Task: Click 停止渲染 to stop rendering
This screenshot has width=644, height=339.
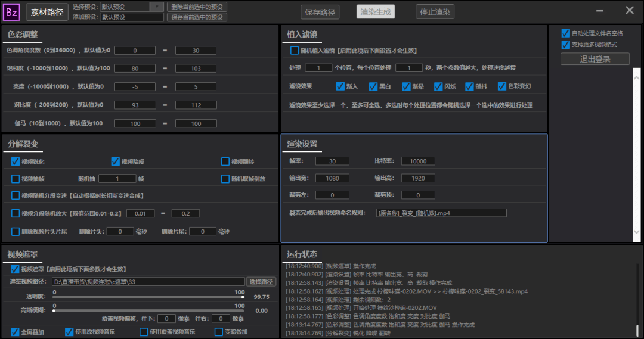Action: click(435, 12)
